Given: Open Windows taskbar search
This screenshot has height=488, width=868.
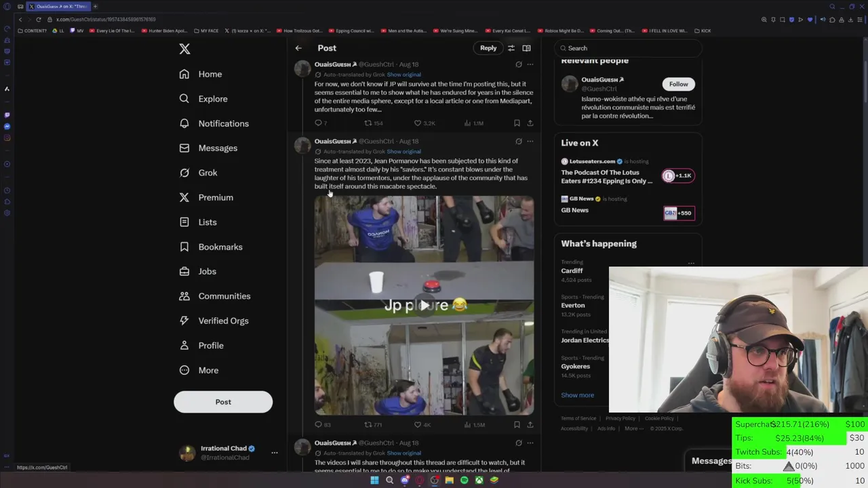Looking at the screenshot, I should tap(389, 480).
